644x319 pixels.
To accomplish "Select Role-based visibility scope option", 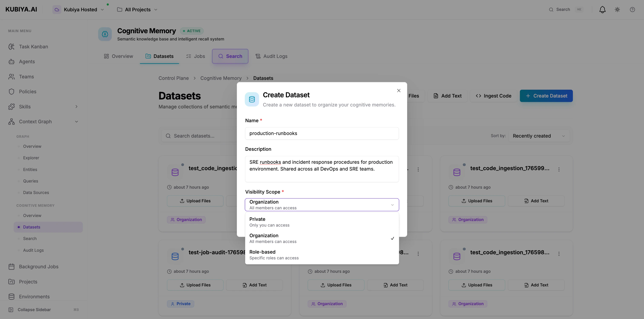I will (322, 254).
